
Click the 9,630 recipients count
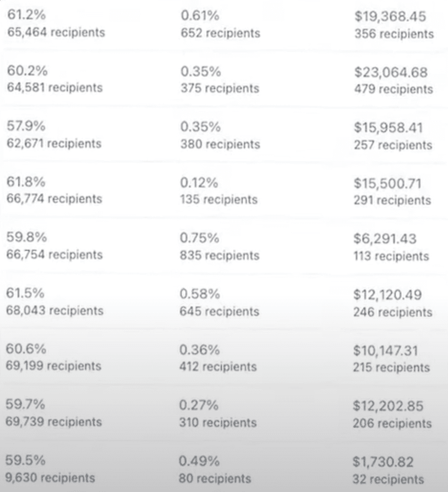[x=50, y=478]
